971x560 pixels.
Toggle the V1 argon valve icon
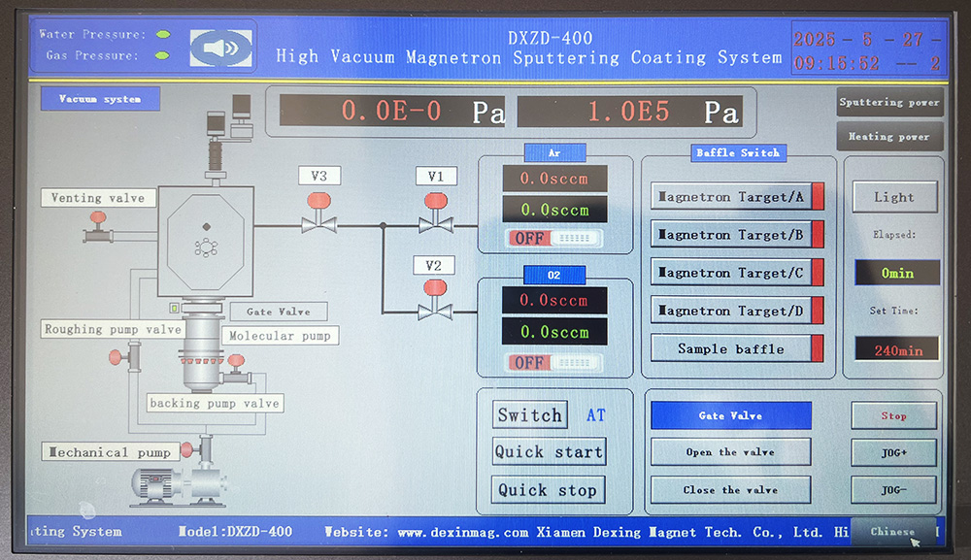[436, 214]
